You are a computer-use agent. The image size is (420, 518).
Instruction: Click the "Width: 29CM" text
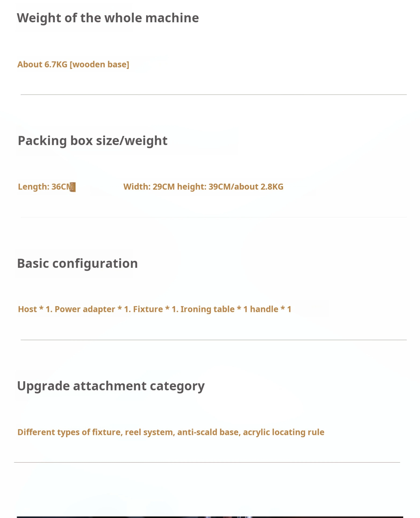tap(149, 187)
